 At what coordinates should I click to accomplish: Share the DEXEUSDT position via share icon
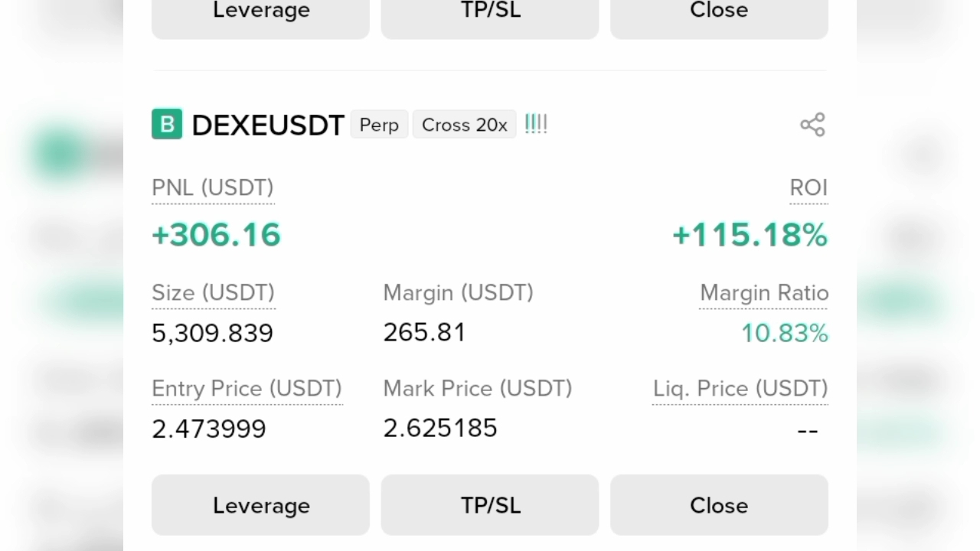point(812,125)
